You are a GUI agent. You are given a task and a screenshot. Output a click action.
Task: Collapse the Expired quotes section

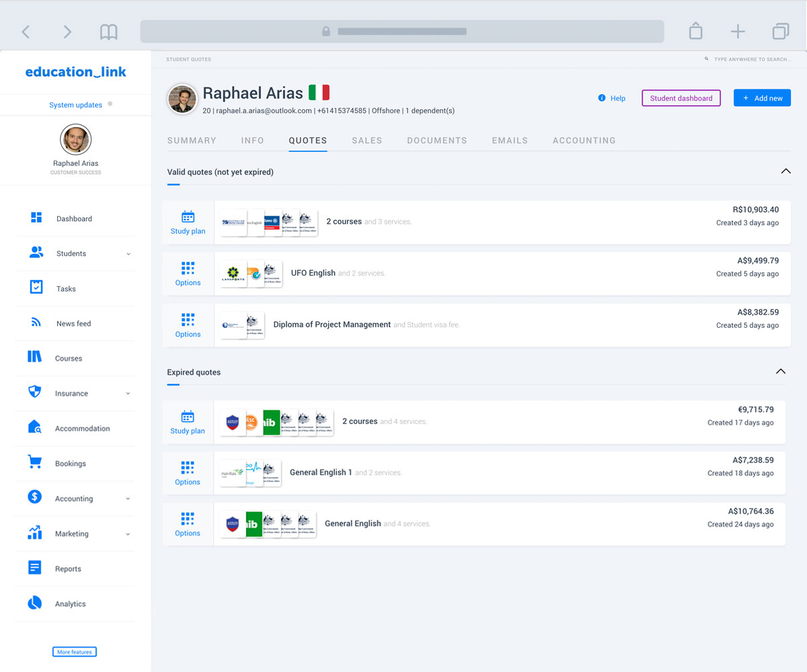point(780,371)
